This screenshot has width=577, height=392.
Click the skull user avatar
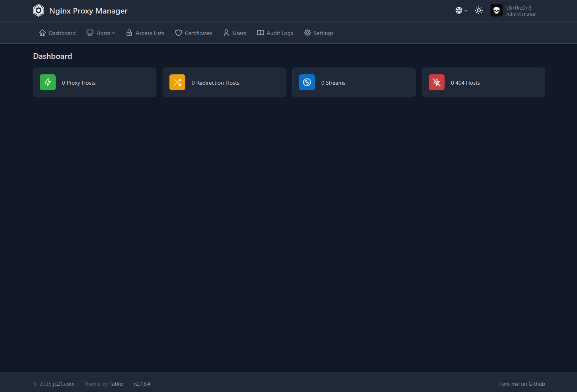coord(496,10)
